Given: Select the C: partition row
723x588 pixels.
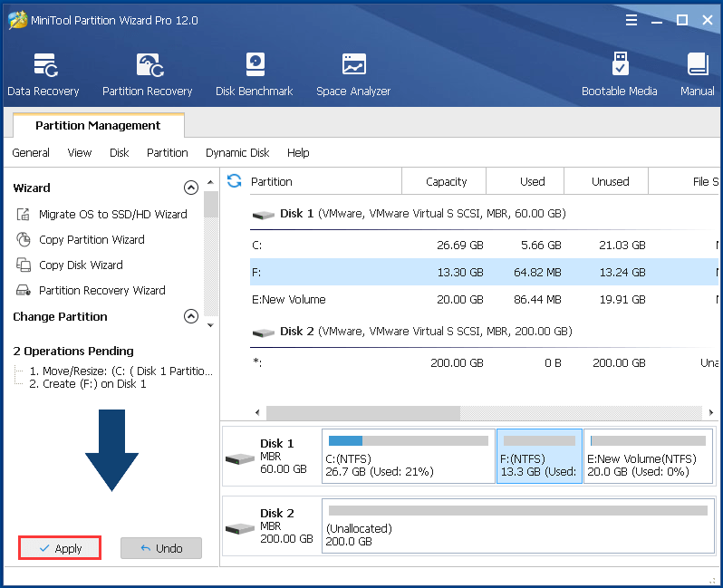Looking at the screenshot, I should pyautogui.click(x=484, y=246).
